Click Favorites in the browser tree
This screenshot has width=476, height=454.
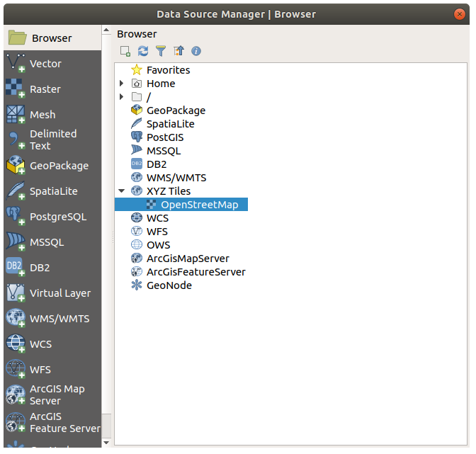click(x=168, y=70)
